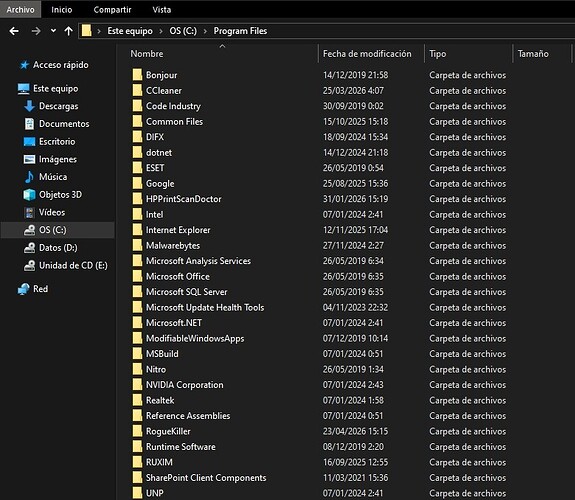The width and height of the screenshot is (575, 500).
Task: Open the recent locations dropdown arrow
Action: [x=54, y=31]
